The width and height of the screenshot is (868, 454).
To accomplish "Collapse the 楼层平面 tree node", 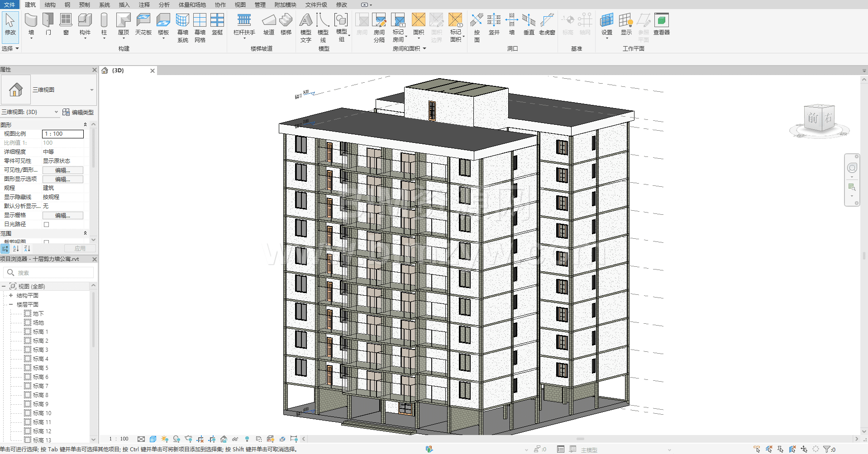I will point(11,304).
